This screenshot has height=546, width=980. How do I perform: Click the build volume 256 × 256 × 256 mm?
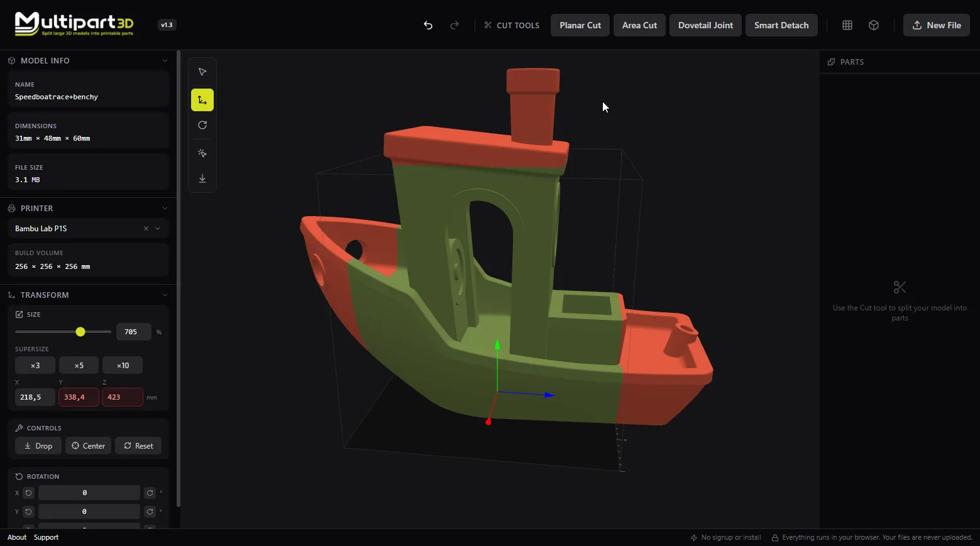52,267
